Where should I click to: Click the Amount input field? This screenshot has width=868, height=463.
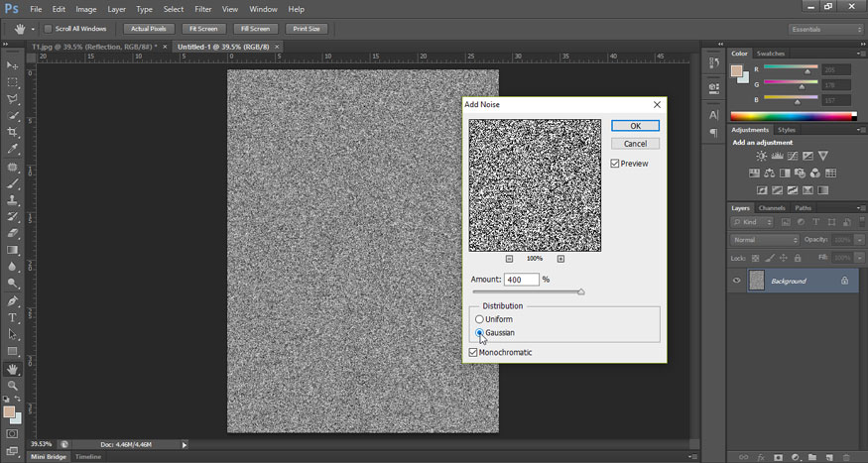[x=521, y=280]
